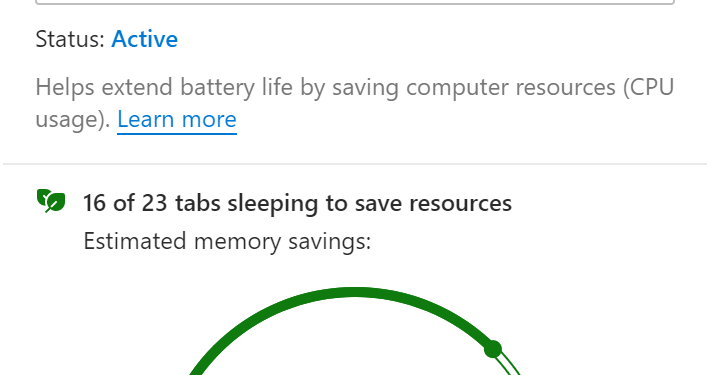This screenshot has height=375, width=714.
Task: Click the number 23 in the heading
Action: (x=154, y=203)
